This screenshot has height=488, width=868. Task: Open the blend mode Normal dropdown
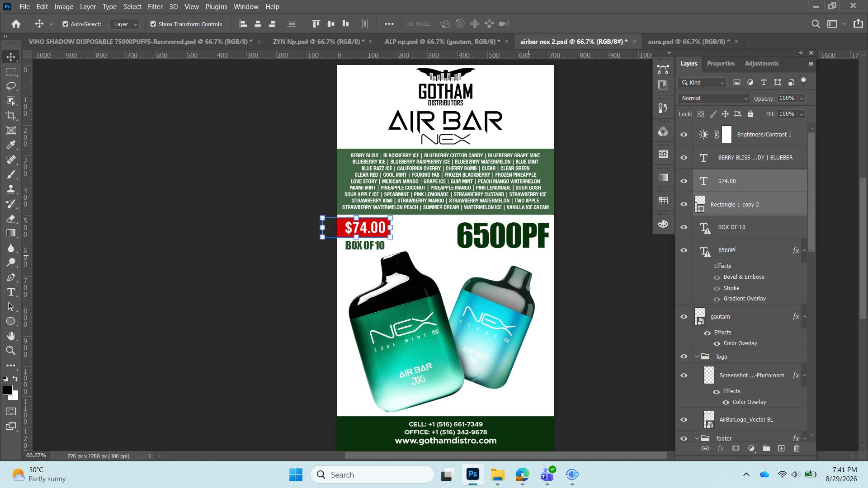click(x=714, y=99)
